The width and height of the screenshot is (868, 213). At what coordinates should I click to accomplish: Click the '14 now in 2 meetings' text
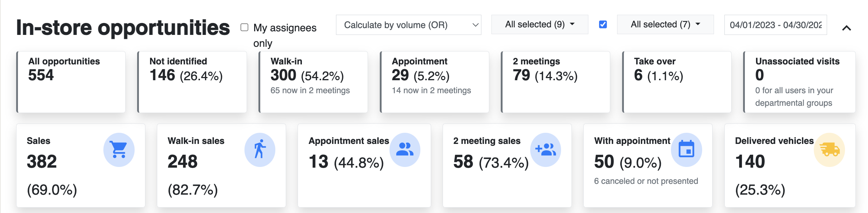point(431,90)
